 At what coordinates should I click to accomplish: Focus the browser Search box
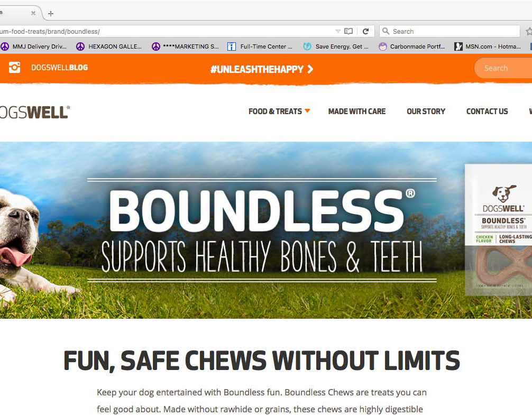coord(450,31)
